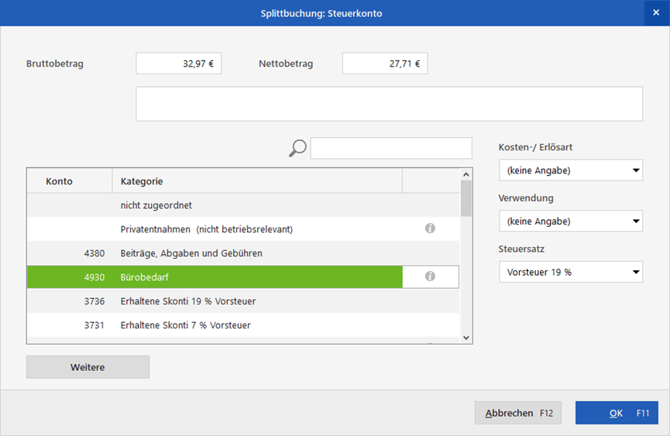Viewport: 670px width, 436px height.
Task: Close the Splittbuchung dialog window
Action: [x=655, y=12]
